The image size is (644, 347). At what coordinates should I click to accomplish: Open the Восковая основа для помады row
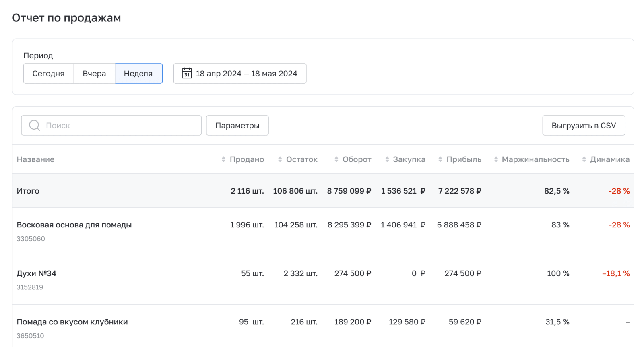74,225
